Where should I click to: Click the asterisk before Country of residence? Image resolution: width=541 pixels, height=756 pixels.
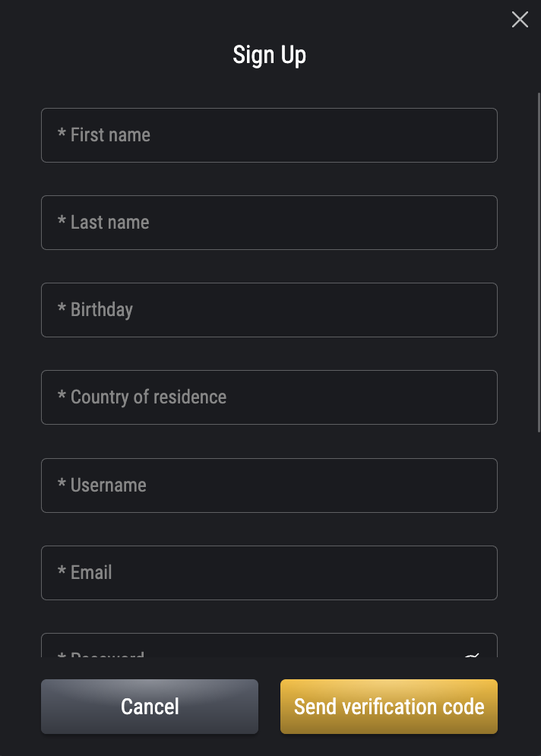click(x=62, y=397)
